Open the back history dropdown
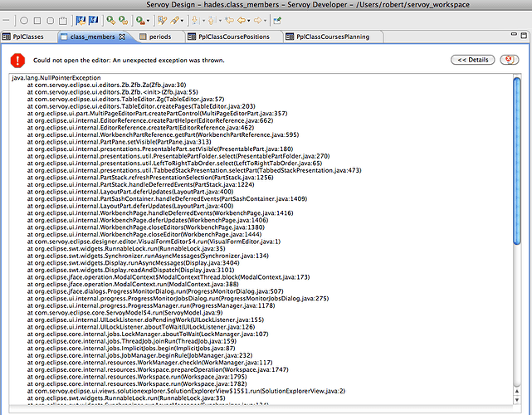 249,21
